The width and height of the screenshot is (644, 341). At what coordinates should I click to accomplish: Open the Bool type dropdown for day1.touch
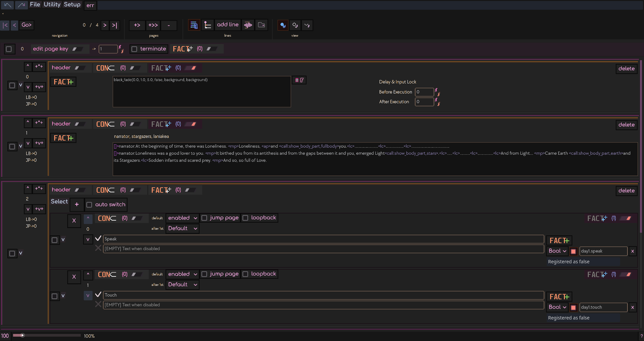click(x=557, y=307)
